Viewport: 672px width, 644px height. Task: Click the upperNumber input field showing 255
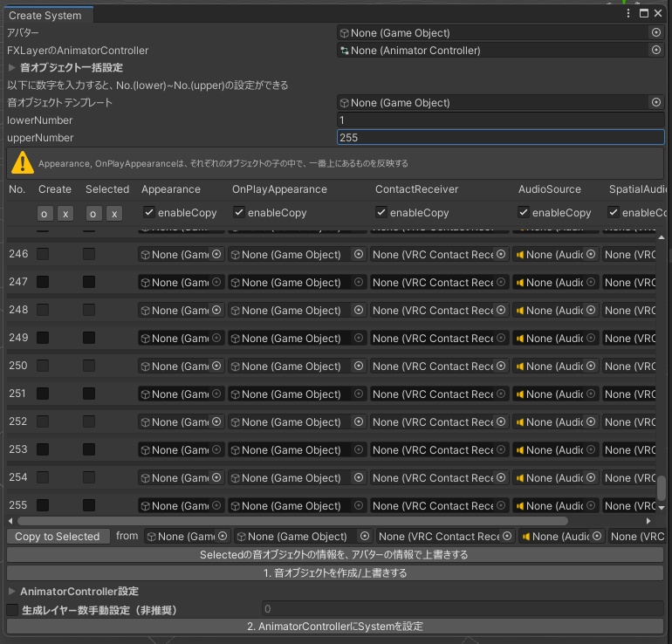tap(500, 138)
